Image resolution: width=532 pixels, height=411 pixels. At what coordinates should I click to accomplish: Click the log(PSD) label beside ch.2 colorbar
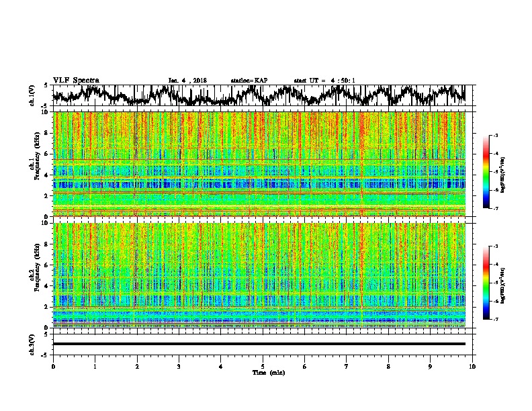[503, 285]
